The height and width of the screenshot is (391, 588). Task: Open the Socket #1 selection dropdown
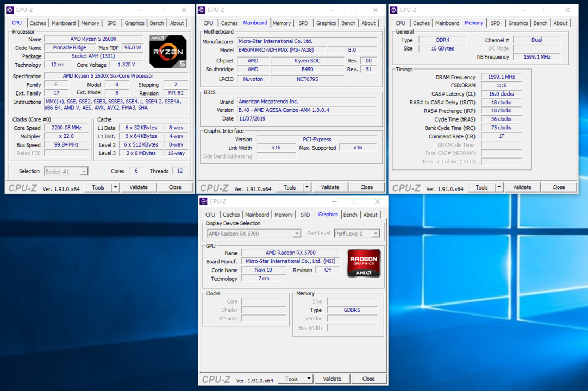pos(66,171)
